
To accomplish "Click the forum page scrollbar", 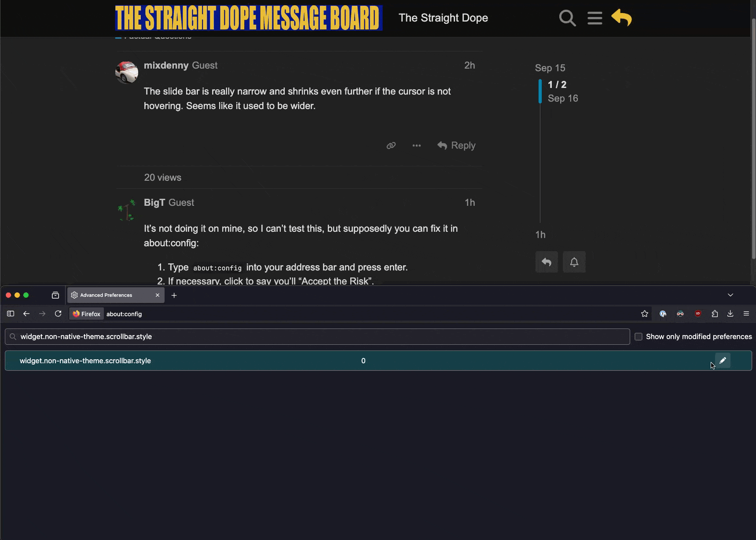I will pos(753,139).
